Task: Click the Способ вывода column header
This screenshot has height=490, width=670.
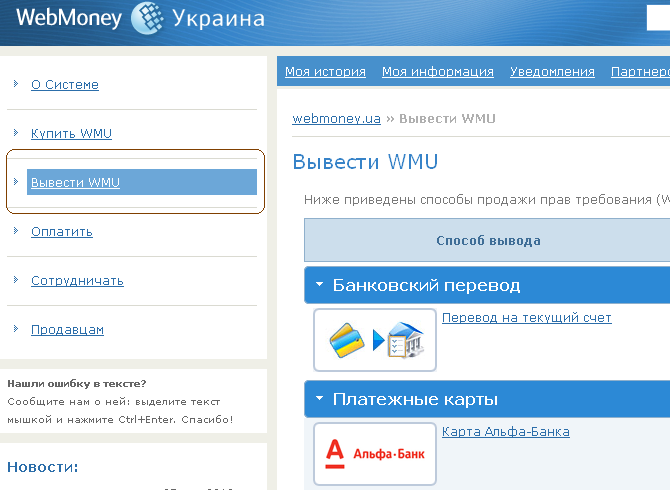Action: tap(488, 240)
